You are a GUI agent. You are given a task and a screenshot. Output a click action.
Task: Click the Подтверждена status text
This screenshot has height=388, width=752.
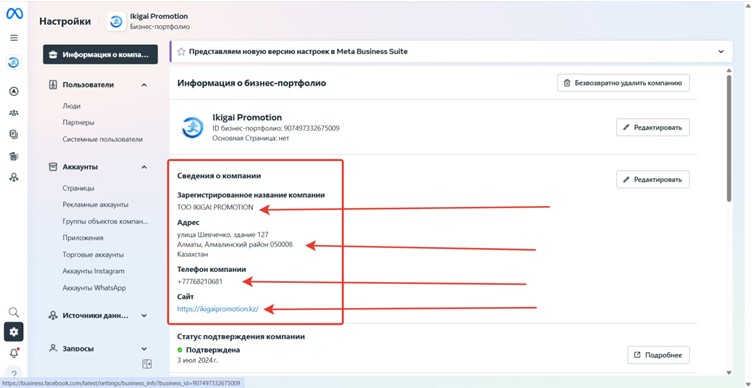coord(213,350)
